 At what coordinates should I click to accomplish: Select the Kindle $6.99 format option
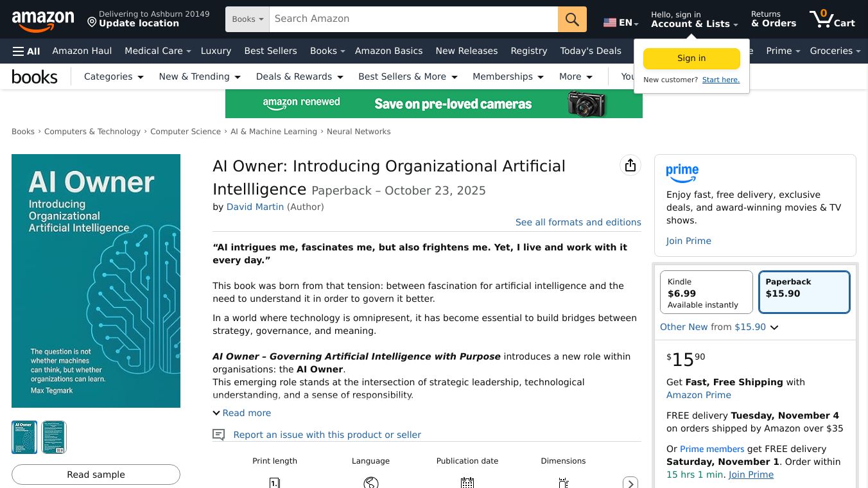(706, 293)
